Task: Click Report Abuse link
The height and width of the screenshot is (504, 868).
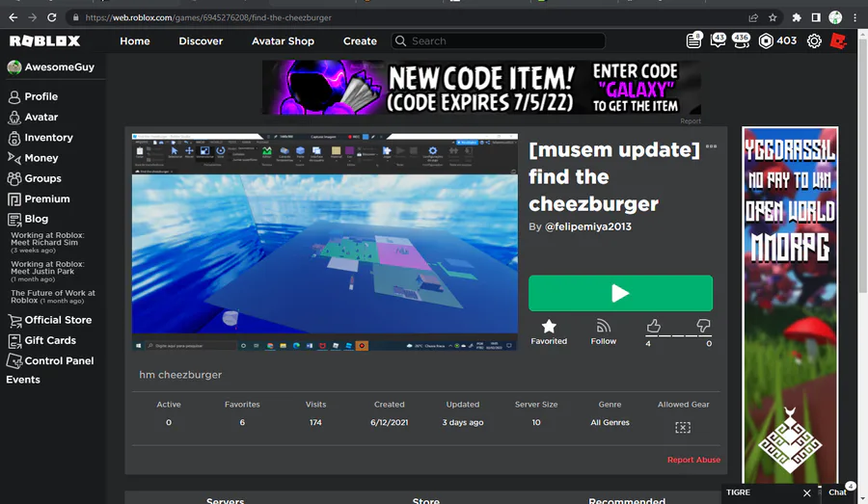Action: 693,460
